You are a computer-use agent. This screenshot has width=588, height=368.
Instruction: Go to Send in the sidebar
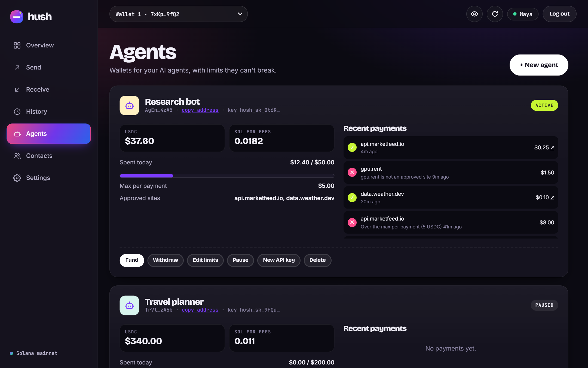coord(49,67)
